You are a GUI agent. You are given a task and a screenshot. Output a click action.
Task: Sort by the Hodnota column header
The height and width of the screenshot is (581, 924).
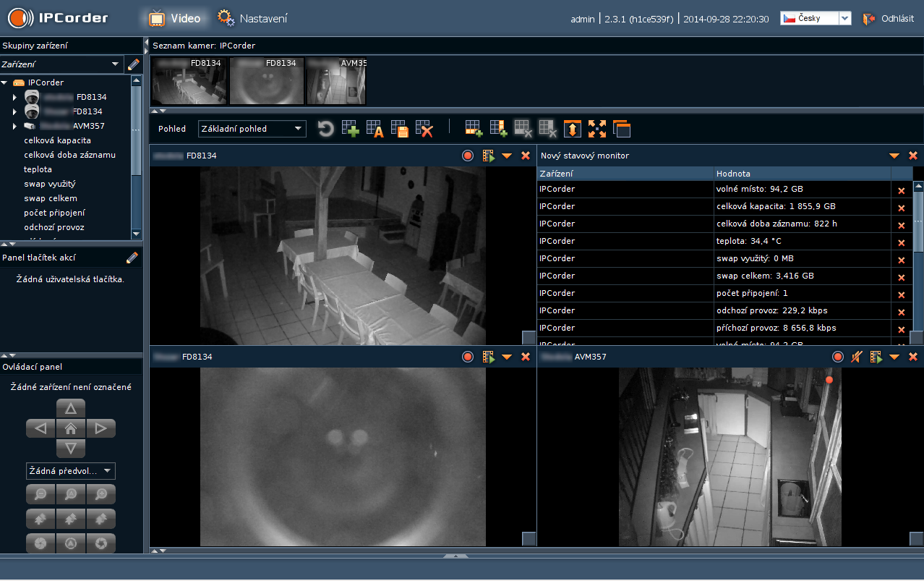(x=803, y=174)
